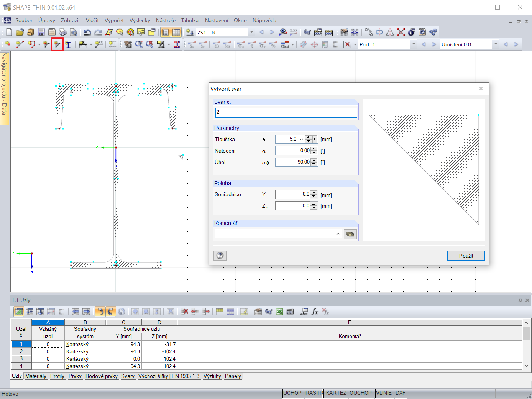Expand the Tloušťka thickness value dropdown

coord(301,139)
